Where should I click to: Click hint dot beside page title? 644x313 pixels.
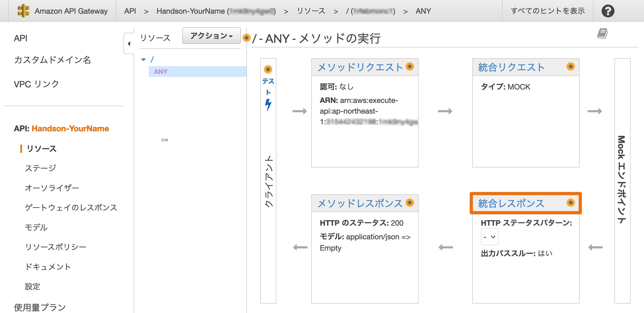click(246, 38)
